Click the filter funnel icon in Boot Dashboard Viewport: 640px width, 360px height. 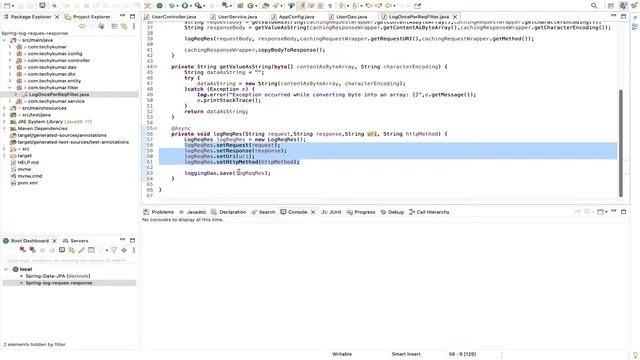pyautogui.click(x=114, y=250)
